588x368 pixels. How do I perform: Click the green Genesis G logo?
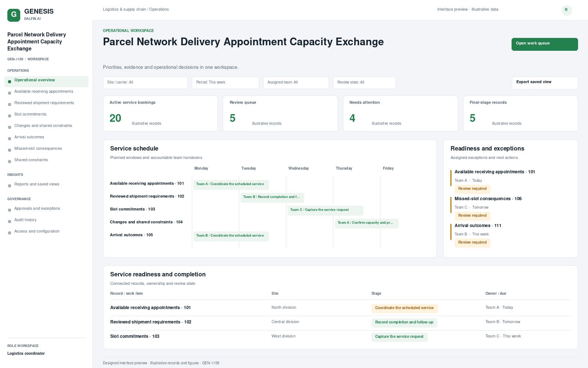pyautogui.click(x=14, y=15)
